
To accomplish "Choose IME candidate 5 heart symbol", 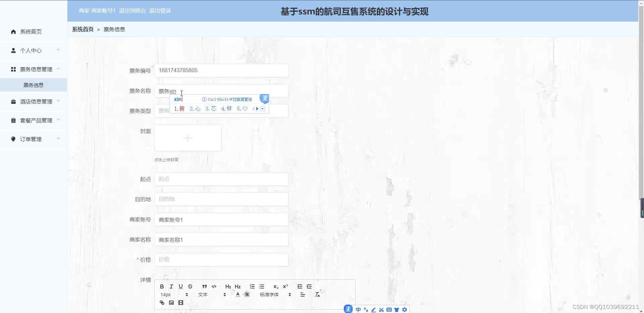I will pos(242,109).
